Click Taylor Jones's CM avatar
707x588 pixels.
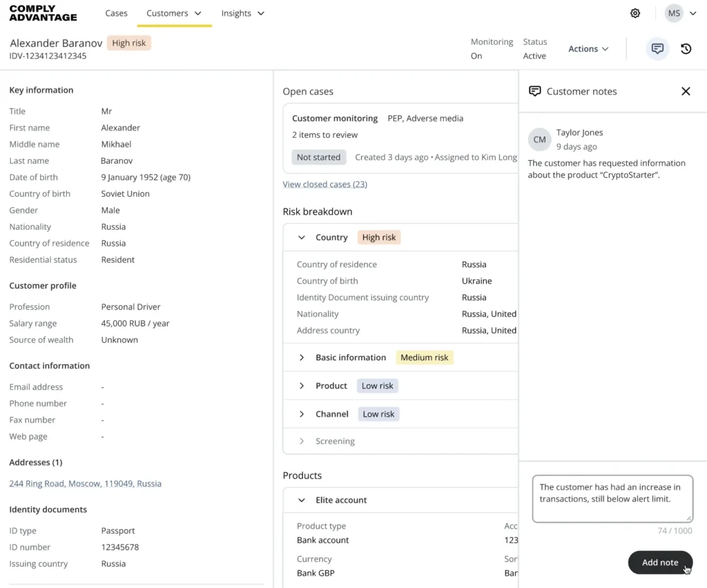[539, 139]
